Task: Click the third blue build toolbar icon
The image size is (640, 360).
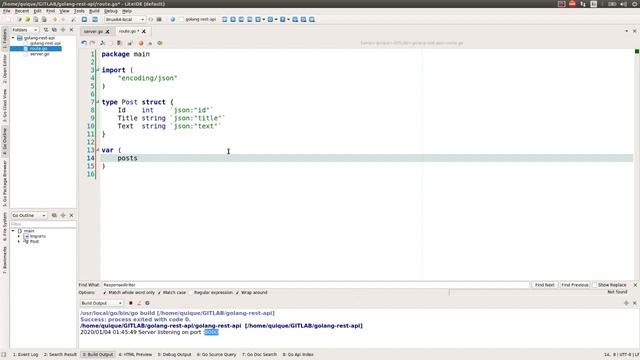Action: click(241, 20)
